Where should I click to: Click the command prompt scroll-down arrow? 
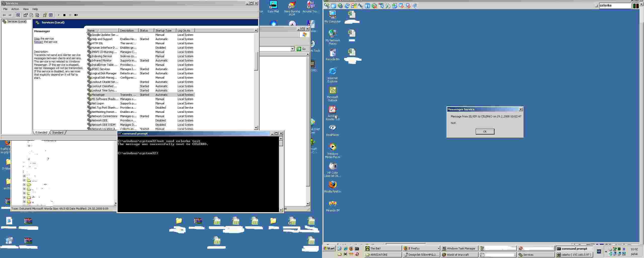click(x=281, y=210)
